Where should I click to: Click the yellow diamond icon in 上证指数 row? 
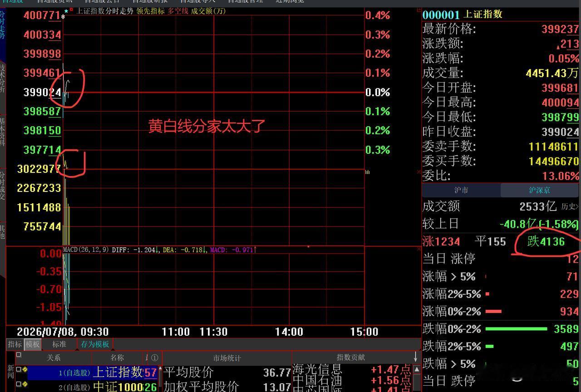pos(25,370)
